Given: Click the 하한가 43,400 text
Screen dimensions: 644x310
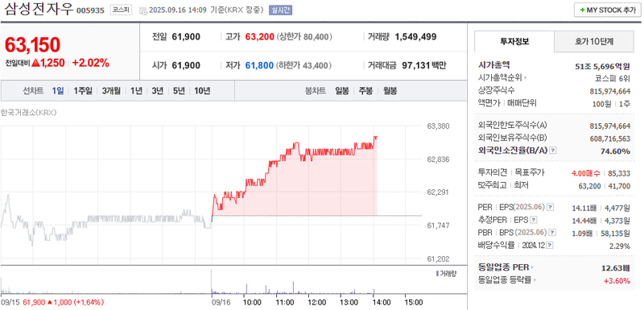Looking at the screenshot, I should (304, 65).
